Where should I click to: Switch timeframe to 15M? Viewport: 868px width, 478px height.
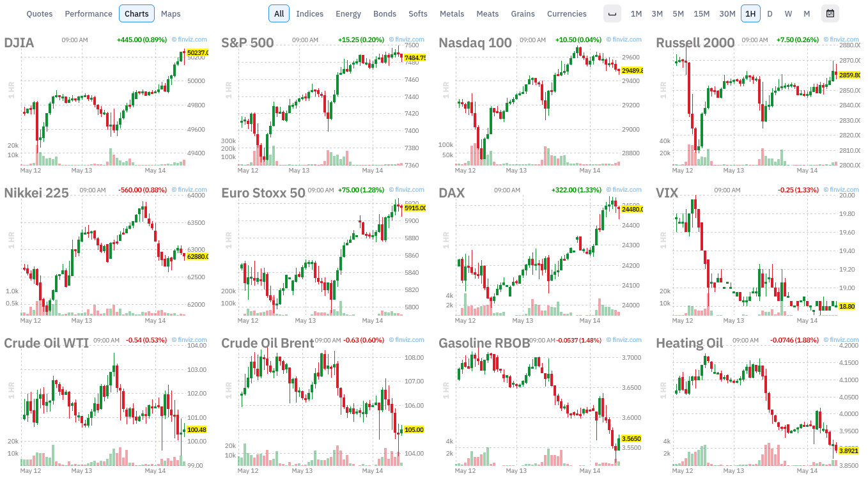tap(701, 13)
